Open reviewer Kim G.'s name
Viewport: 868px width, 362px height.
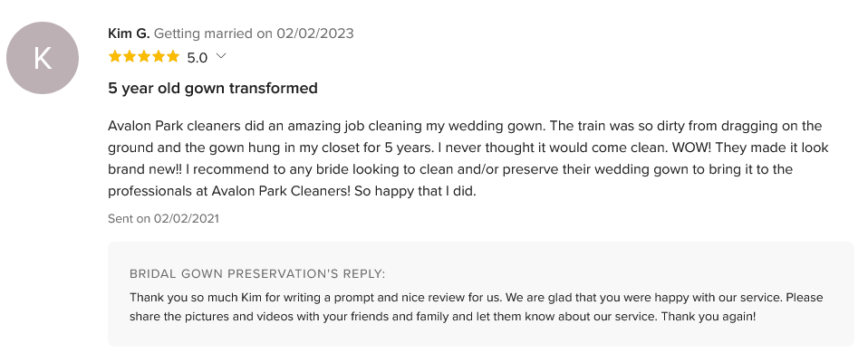[129, 33]
